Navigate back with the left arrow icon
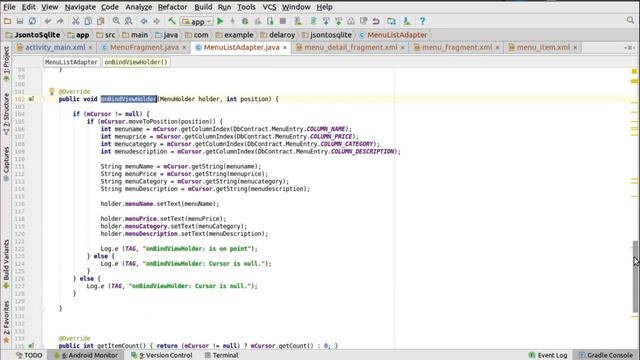 144,21
